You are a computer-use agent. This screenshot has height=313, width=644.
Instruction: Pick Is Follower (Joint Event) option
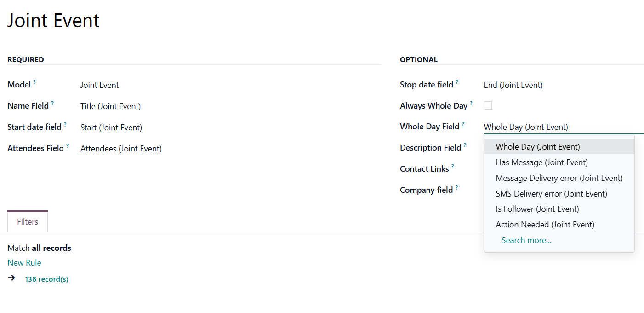(x=537, y=209)
